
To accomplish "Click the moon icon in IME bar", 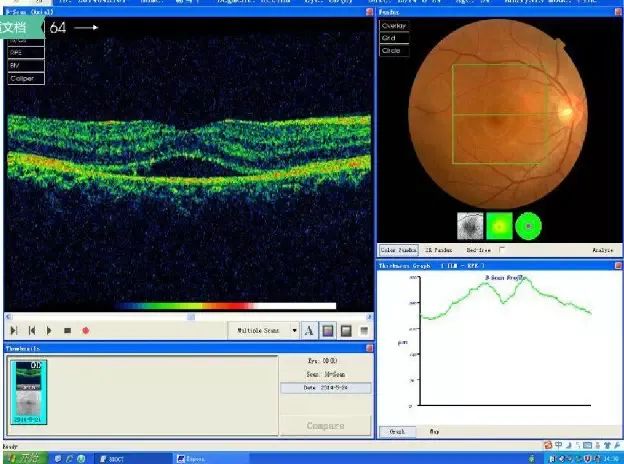I will 569,445.
